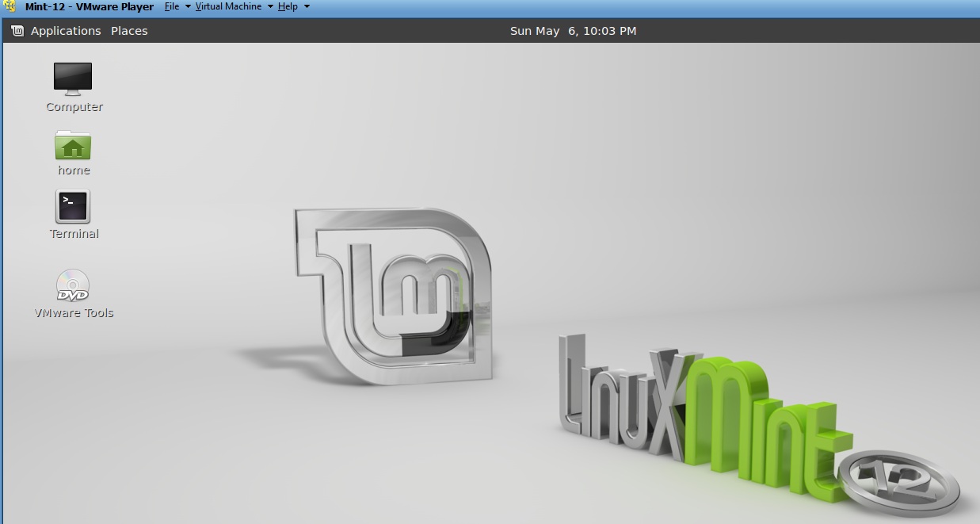This screenshot has width=980, height=524.
Task: Select the VMware Tools label text
Action: [74, 312]
